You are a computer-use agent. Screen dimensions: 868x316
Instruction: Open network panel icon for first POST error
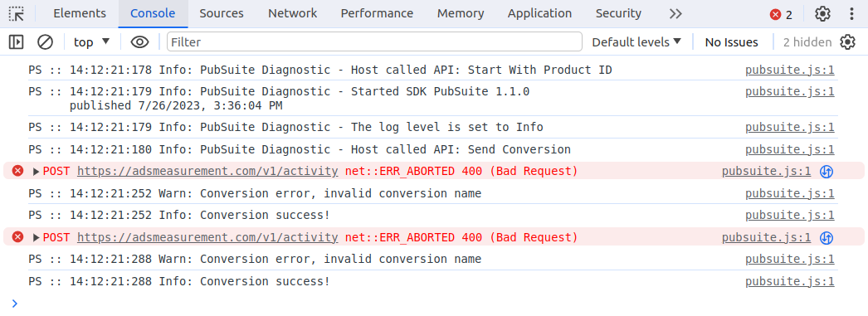[827, 172]
